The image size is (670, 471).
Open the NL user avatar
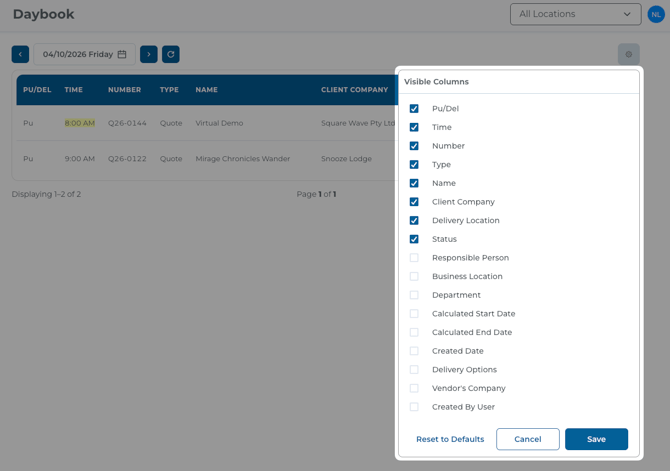point(656,14)
